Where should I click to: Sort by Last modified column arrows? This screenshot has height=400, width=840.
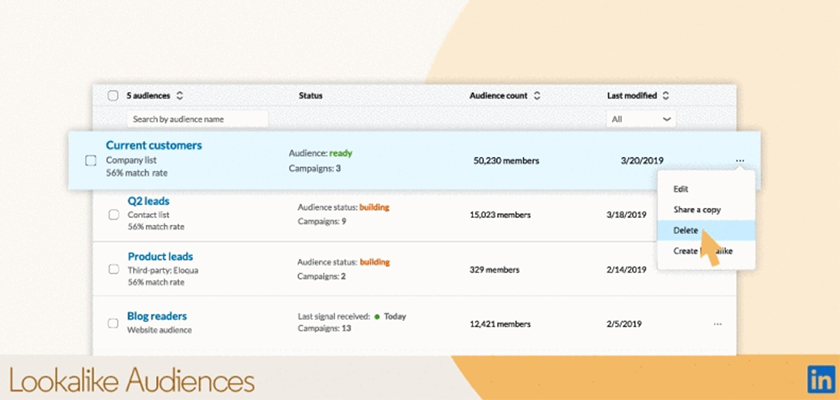click(665, 96)
